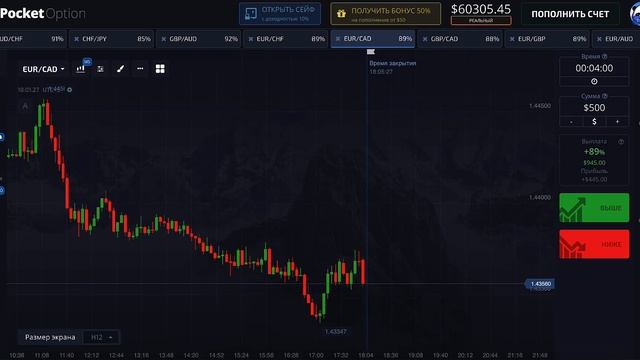Click the current price label 1.43660
640x360 pixels.
[540, 284]
